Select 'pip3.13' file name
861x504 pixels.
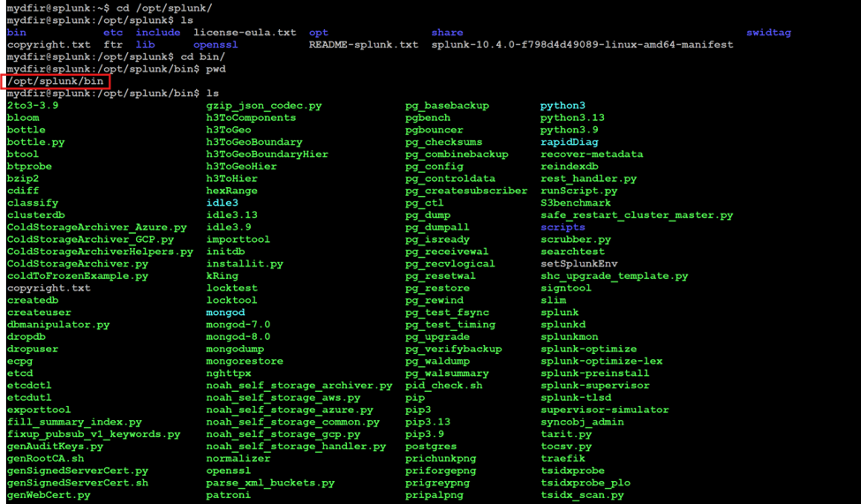pyautogui.click(x=427, y=422)
